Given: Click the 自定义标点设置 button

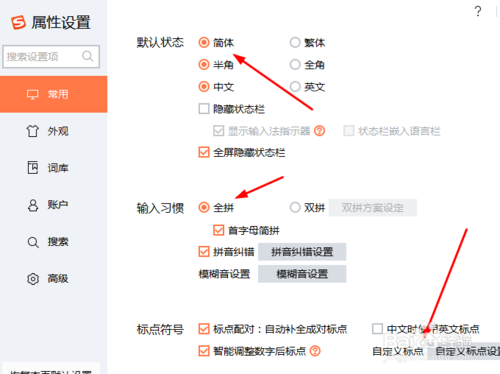Looking at the screenshot, I should (465, 351).
